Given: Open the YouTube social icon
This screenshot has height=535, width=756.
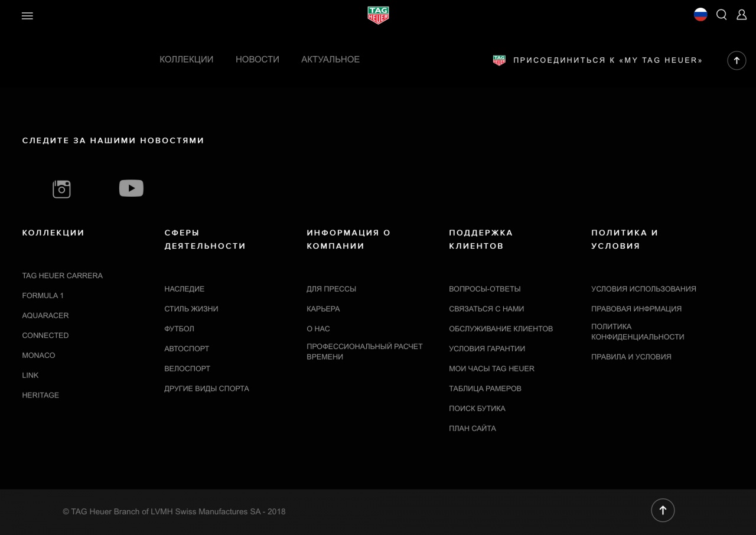Looking at the screenshot, I should (x=131, y=188).
